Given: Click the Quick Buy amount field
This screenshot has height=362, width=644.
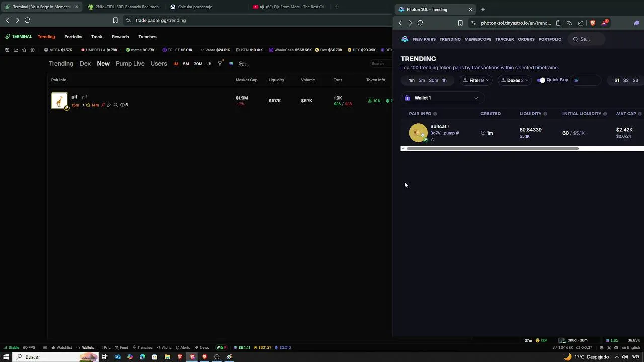Looking at the screenshot, I should pyautogui.click(x=586, y=80).
